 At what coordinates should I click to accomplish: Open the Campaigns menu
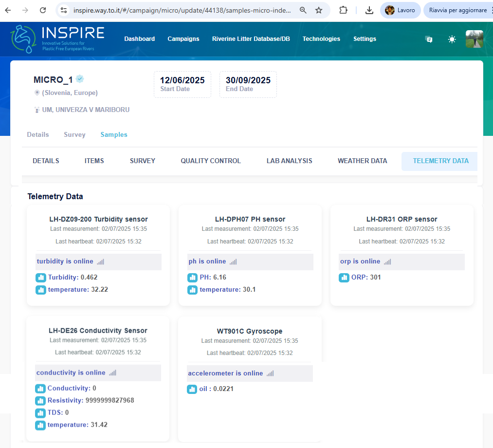point(183,39)
